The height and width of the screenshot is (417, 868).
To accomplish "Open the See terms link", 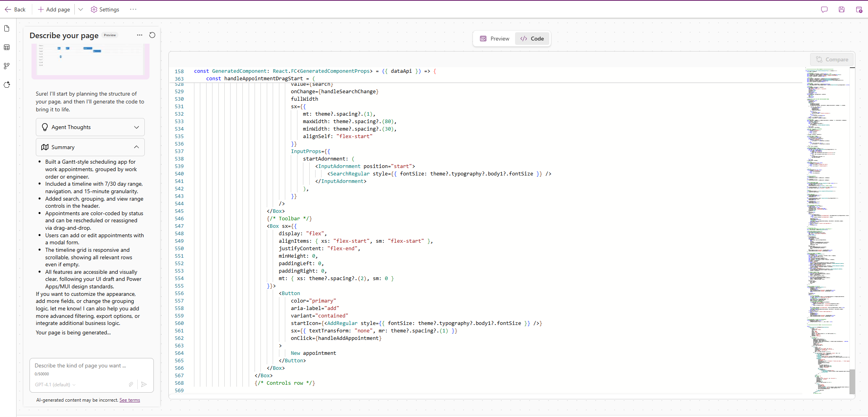I will coord(129,400).
